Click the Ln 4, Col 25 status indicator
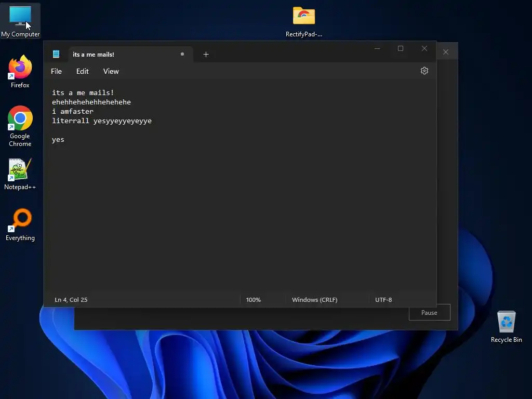532x399 pixels. coord(71,300)
